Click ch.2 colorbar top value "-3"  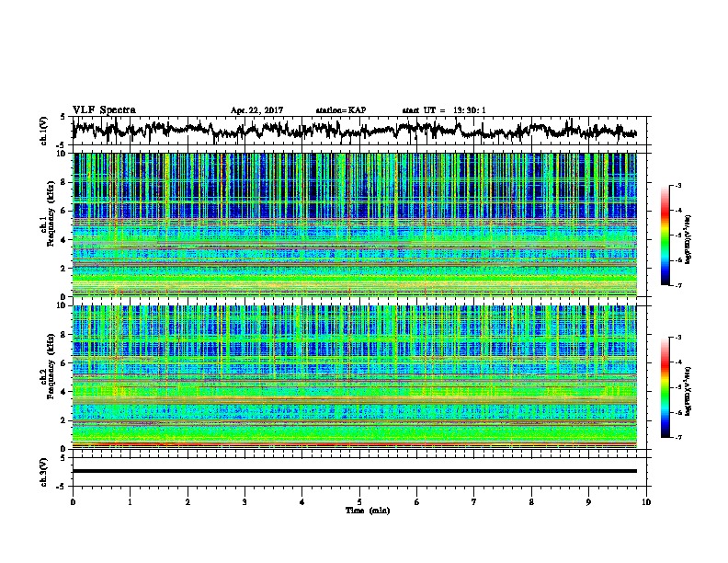(677, 337)
